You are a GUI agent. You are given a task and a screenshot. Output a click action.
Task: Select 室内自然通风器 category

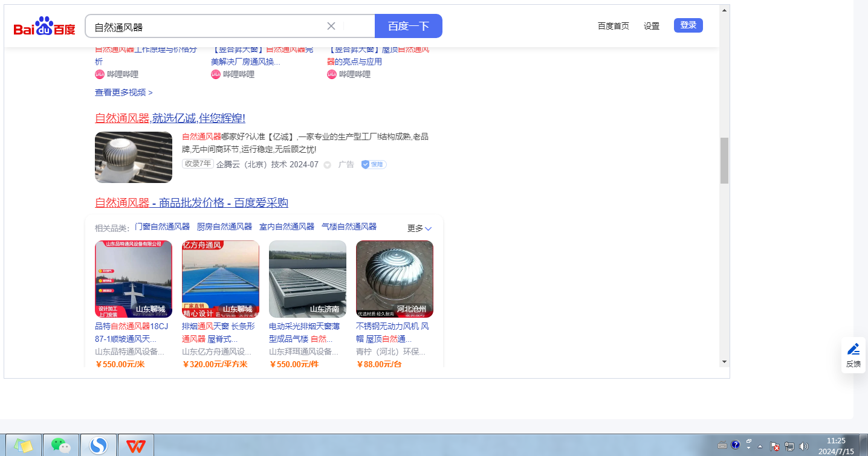(x=287, y=226)
